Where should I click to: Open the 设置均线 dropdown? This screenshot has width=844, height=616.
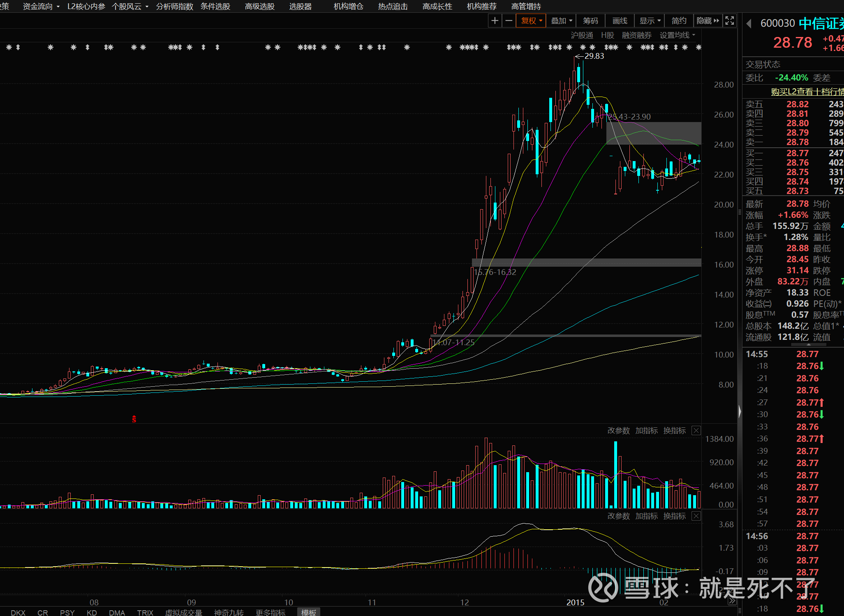click(677, 35)
